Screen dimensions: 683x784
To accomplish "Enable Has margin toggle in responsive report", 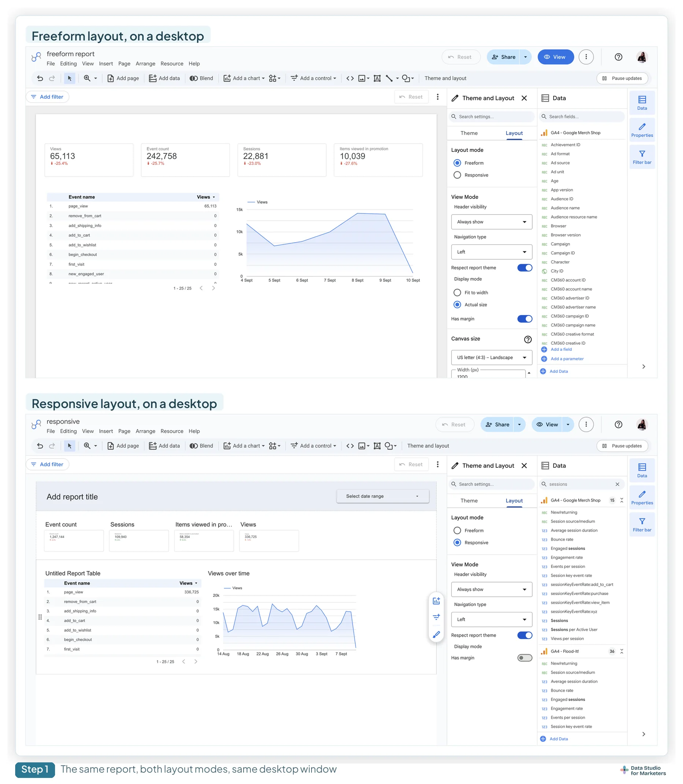I will [x=524, y=658].
